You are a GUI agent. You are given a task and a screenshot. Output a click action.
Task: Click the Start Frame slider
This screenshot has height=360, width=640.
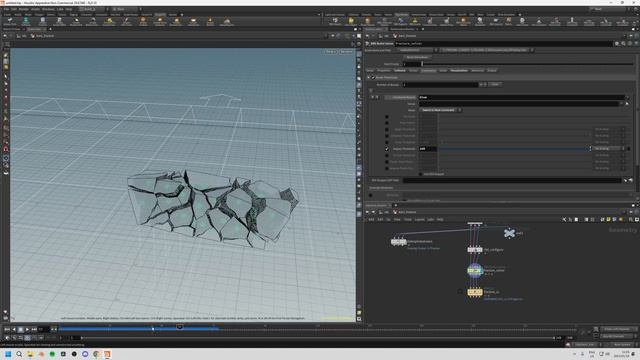(x=527, y=64)
